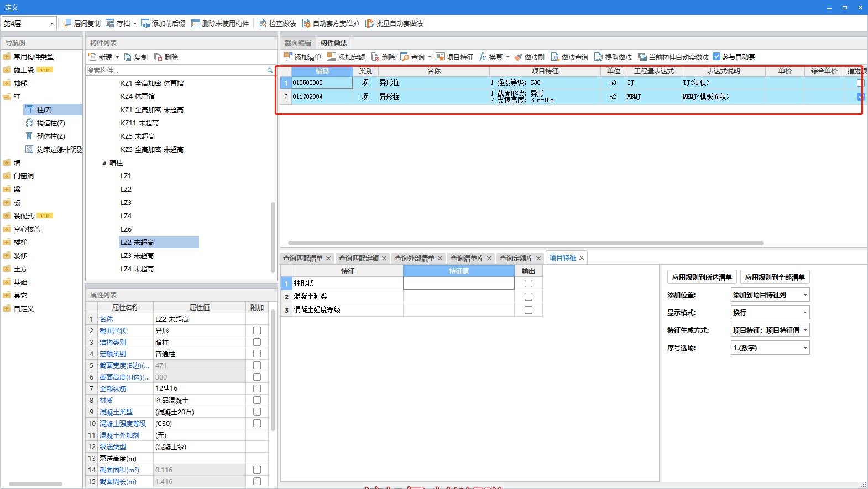This screenshot has width=868, height=489.
Task: Click the property list vertical scrollbar
Action: coord(273,370)
